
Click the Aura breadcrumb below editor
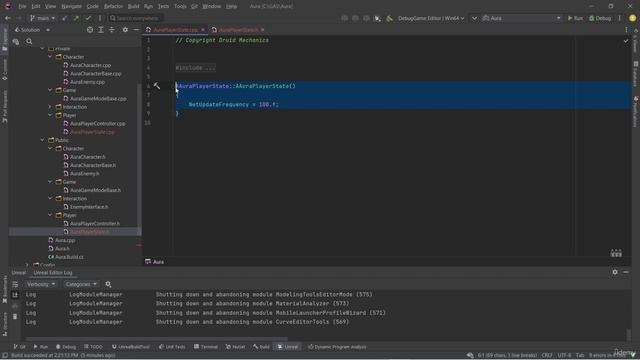(155, 262)
